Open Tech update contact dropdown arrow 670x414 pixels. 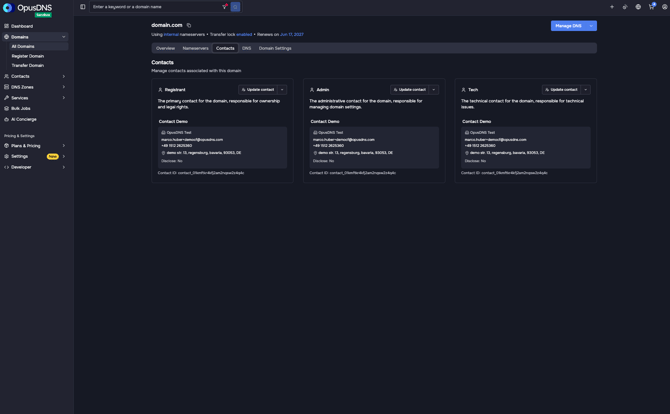pyautogui.click(x=585, y=90)
